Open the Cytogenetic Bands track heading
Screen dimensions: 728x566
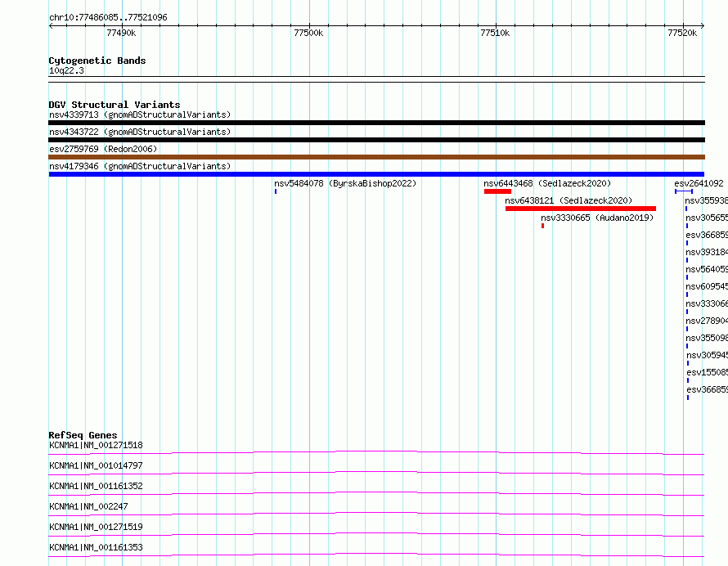97,61
